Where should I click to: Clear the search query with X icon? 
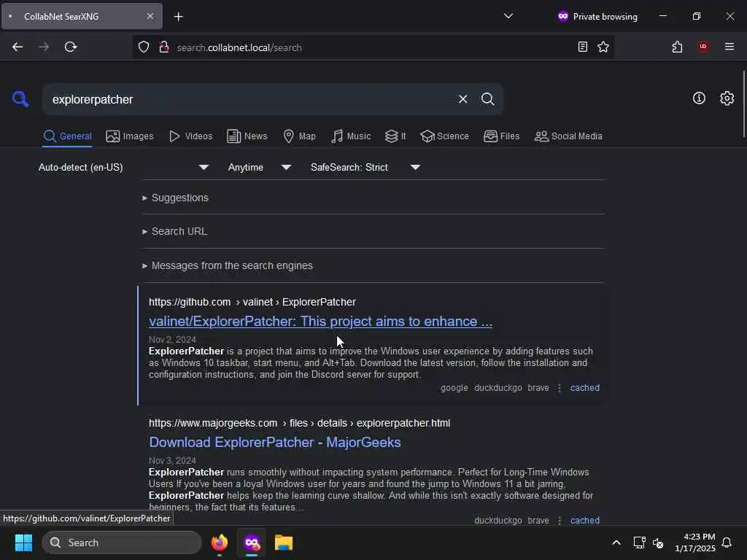click(x=462, y=99)
